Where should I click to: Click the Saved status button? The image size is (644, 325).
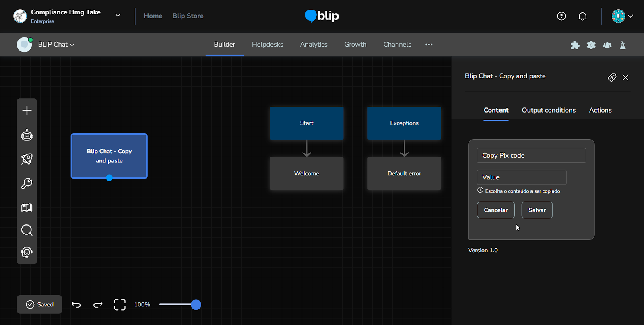pos(39,304)
